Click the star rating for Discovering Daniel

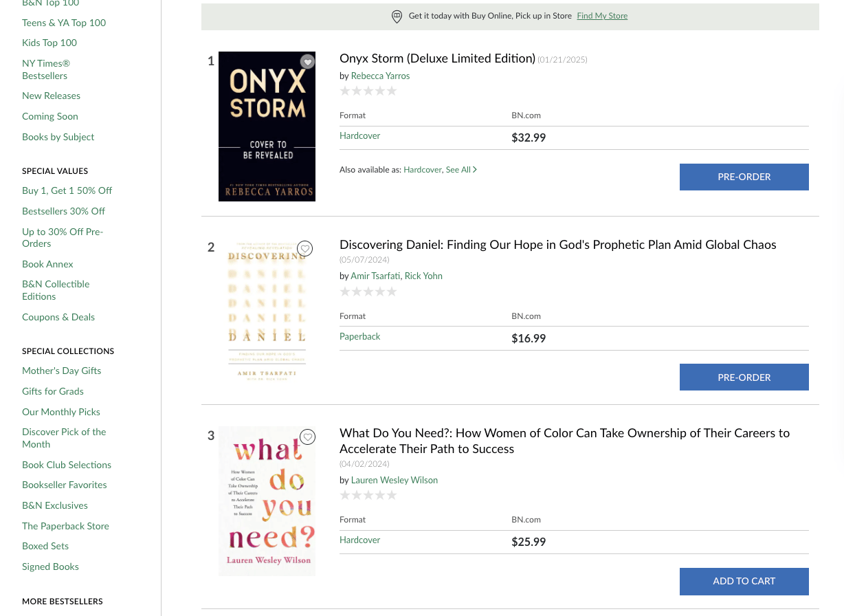[x=368, y=291]
